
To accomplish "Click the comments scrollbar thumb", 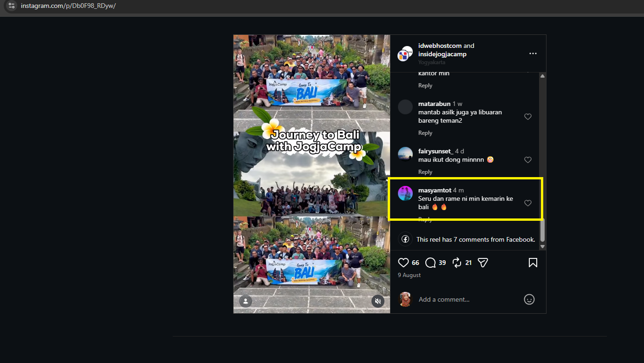I will tap(542, 229).
